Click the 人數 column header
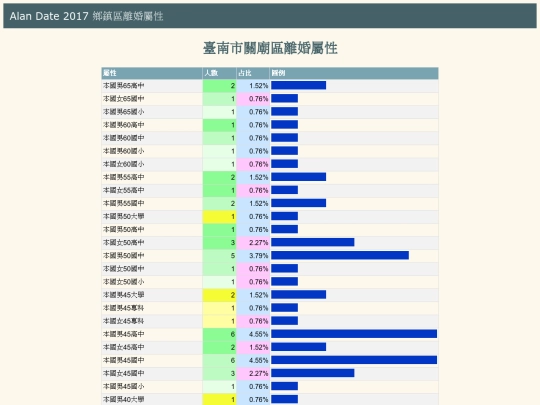Viewport: 540px width, 405px height. coord(219,73)
